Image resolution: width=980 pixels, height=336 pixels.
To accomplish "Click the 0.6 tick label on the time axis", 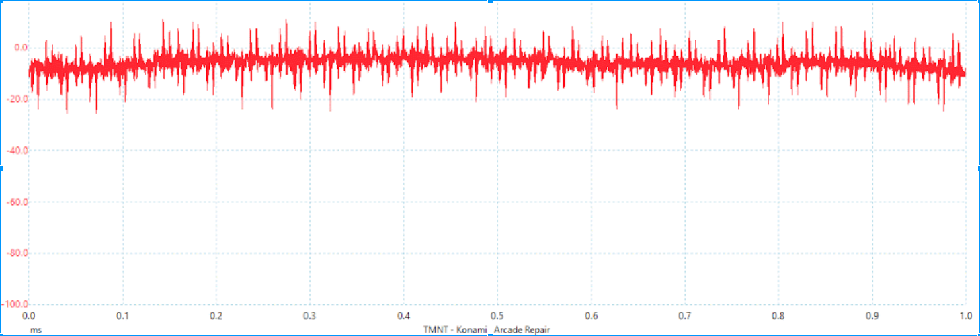I will pos(591,316).
